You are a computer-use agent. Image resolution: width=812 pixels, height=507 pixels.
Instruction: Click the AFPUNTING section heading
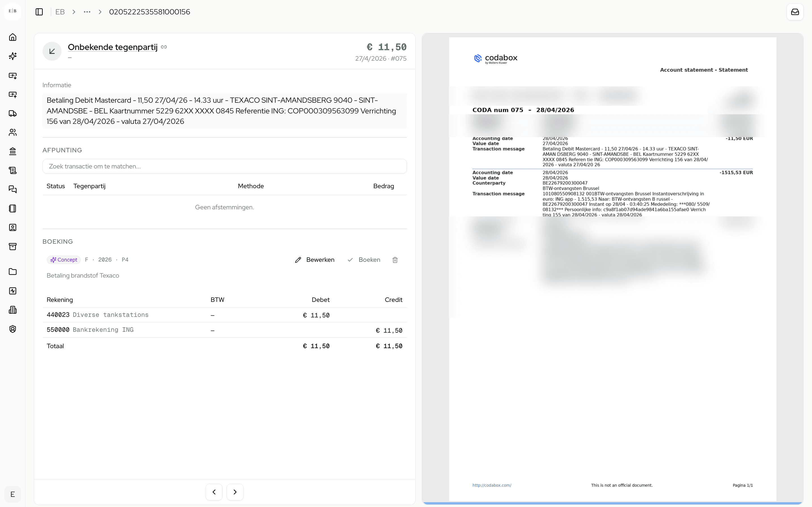pyautogui.click(x=62, y=150)
